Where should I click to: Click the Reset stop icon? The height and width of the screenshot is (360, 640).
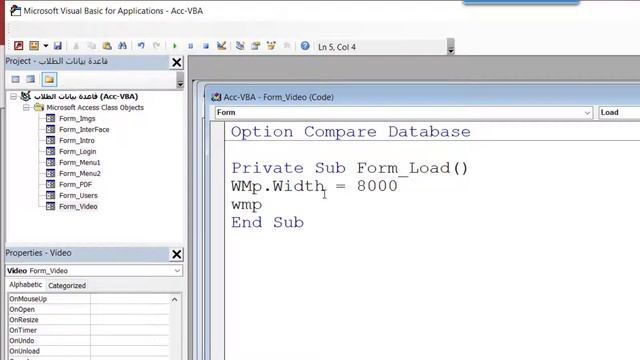[x=206, y=46]
